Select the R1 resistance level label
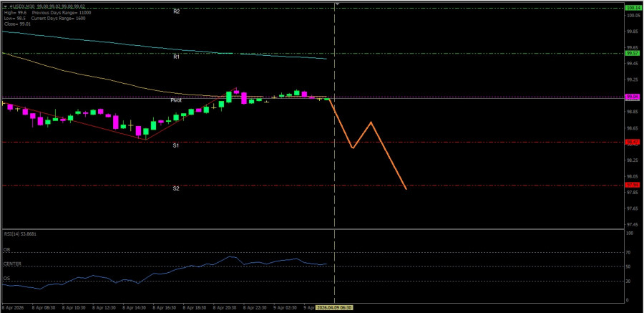This screenshot has width=644, height=313. (176, 57)
